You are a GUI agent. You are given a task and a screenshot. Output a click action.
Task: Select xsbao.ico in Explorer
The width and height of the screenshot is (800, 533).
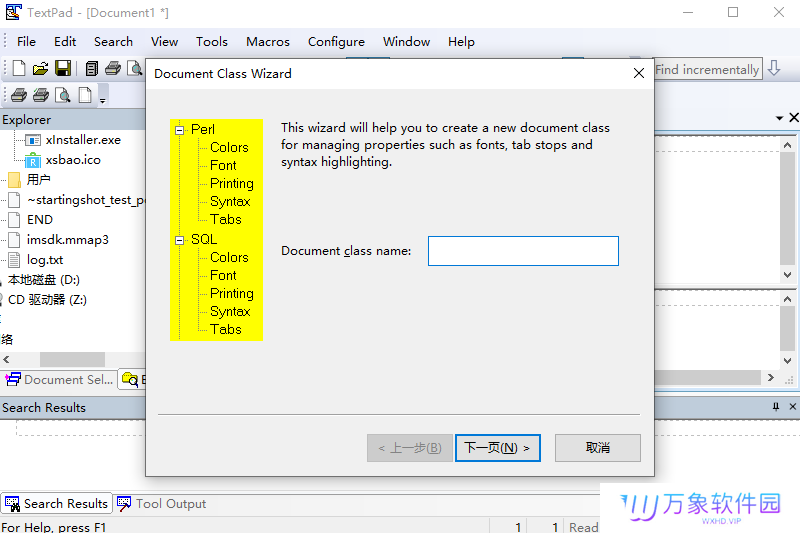click(73, 160)
